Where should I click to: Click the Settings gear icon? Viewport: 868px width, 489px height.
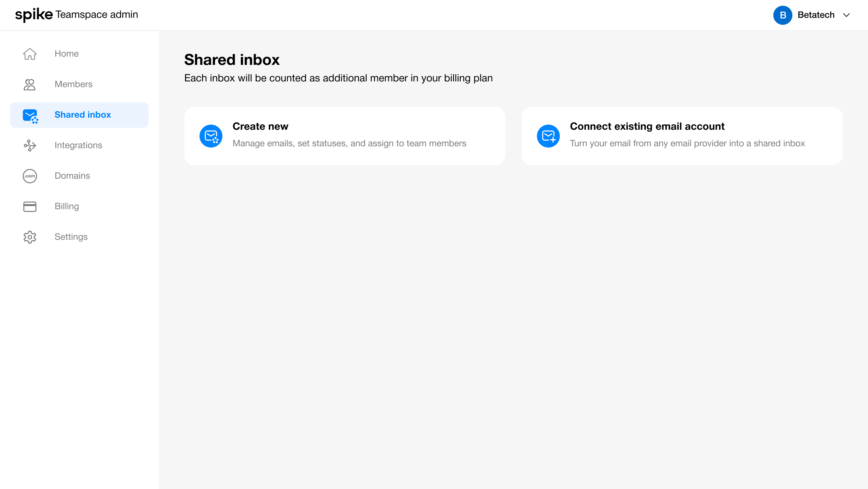30,237
